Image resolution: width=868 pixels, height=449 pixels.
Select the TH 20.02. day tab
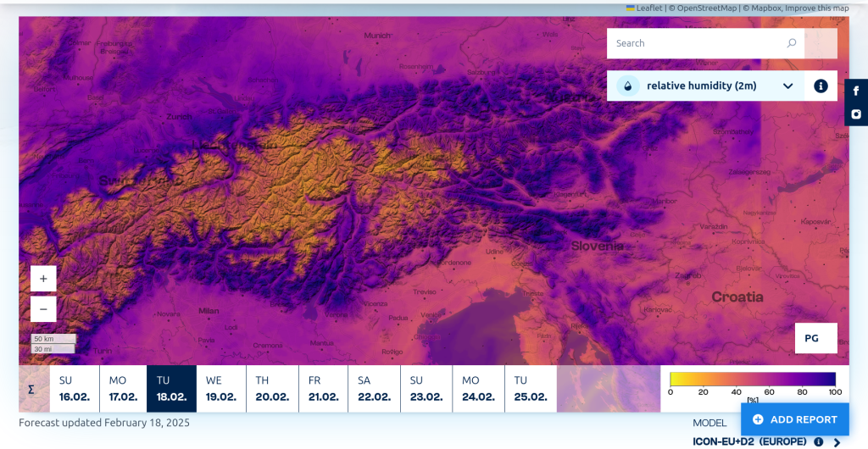pyautogui.click(x=272, y=389)
